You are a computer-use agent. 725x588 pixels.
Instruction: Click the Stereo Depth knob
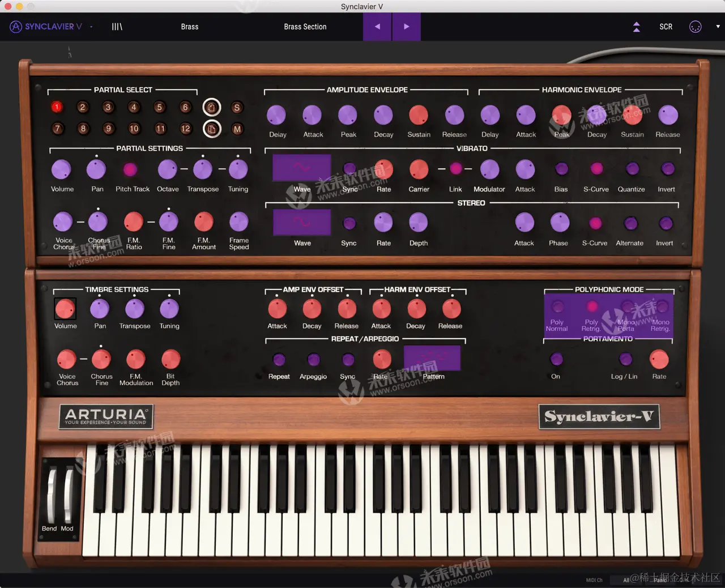pyautogui.click(x=419, y=223)
